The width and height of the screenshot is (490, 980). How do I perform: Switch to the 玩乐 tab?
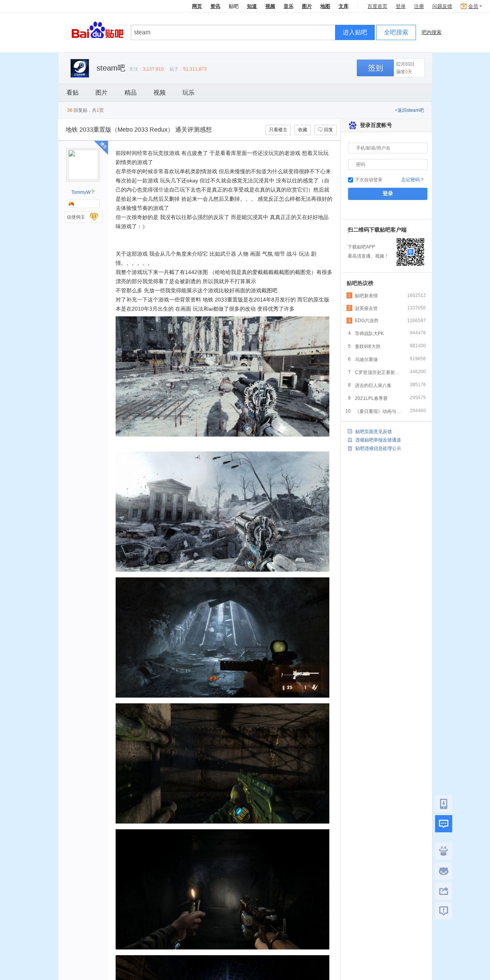pyautogui.click(x=189, y=93)
